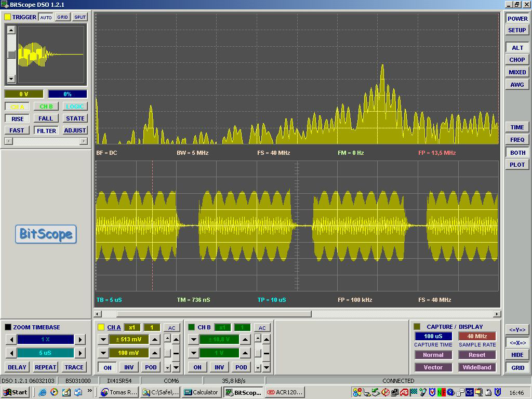Image resolution: width=532 pixels, height=399 pixels.
Task: Toggle CH A coupling AC button
Action: click(171, 328)
